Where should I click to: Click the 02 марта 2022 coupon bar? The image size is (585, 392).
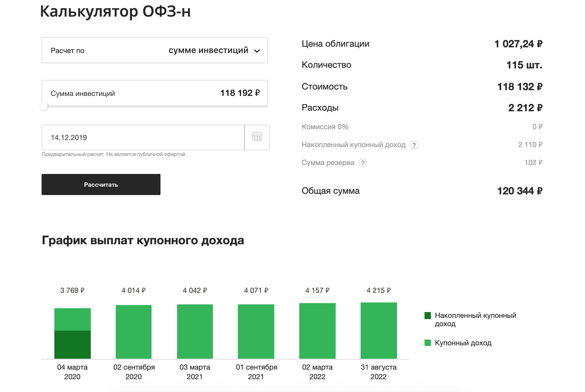tap(317, 331)
